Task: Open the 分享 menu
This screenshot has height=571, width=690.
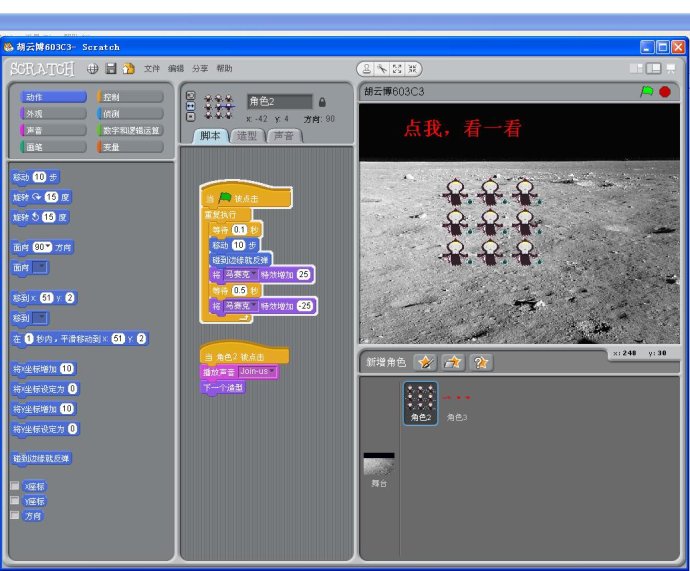Action: click(200, 69)
